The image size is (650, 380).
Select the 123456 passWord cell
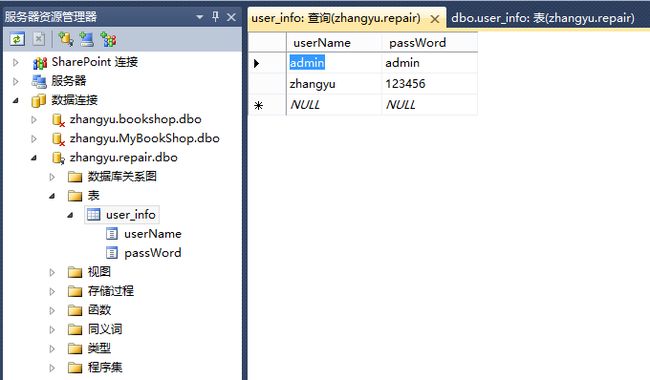pyautogui.click(x=429, y=84)
